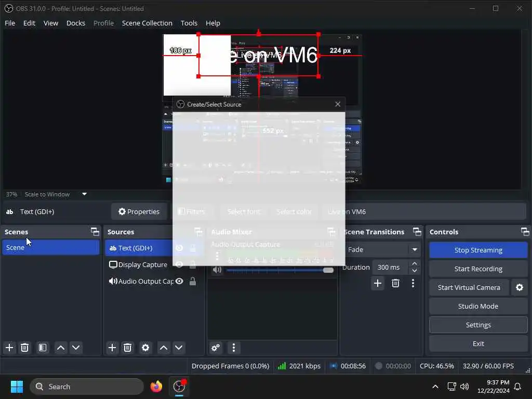This screenshot has height=399, width=532.
Task: Move scene down
Action: [x=76, y=348]
